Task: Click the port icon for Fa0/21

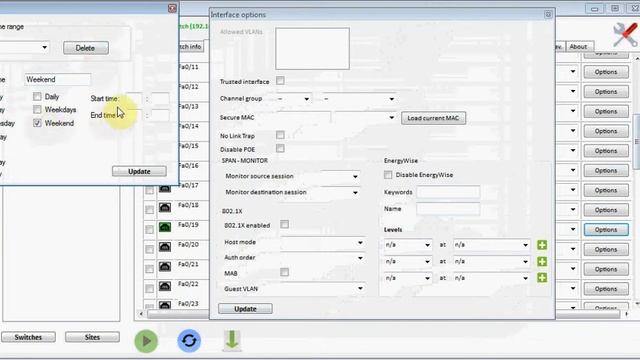Action: pos(165,267)
